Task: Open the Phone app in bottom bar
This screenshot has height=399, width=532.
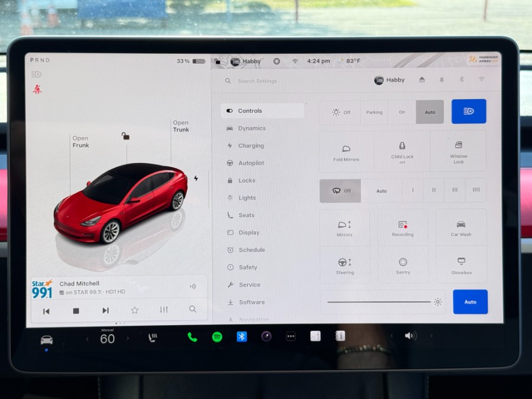Action: [x=192, y=337]
